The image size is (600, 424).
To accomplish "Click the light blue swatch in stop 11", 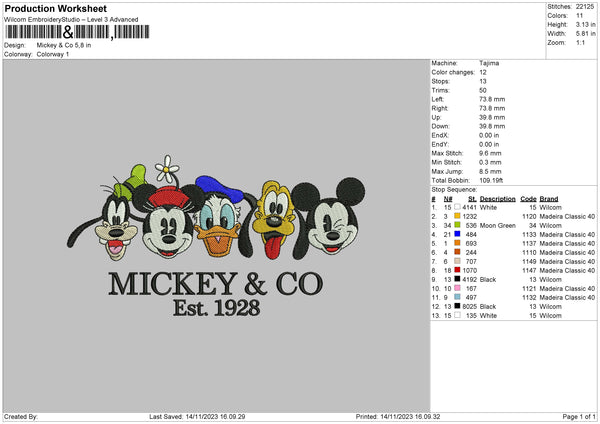I will 457,297.
